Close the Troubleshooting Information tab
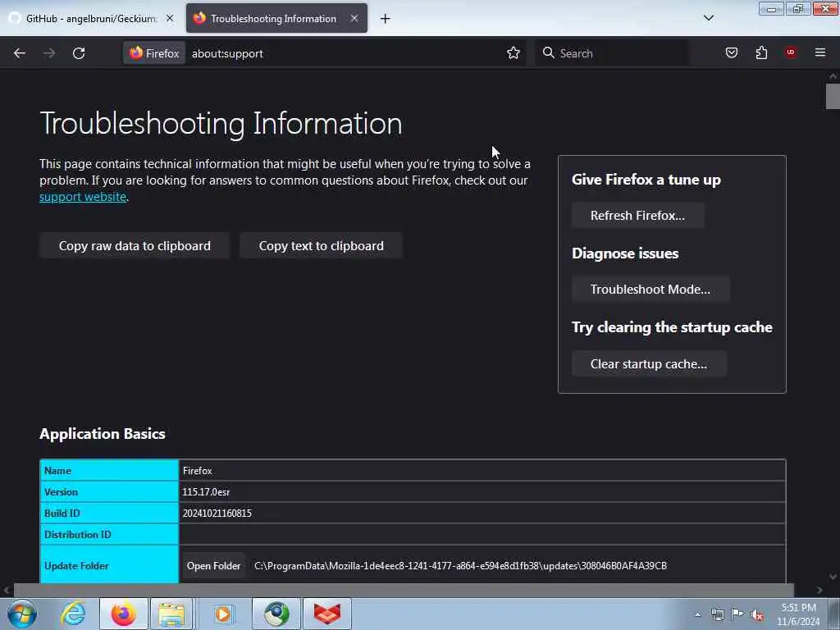840x630 pixels. click(354, 18)
